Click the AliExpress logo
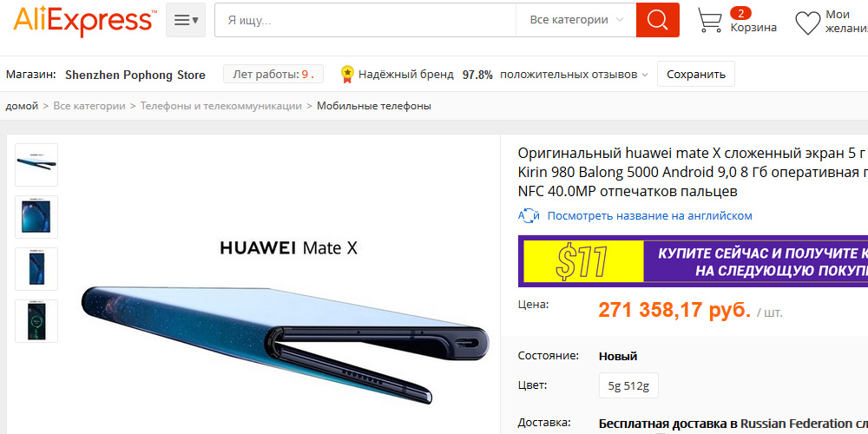This screenshot has height=434, width=868. [84, 20]
